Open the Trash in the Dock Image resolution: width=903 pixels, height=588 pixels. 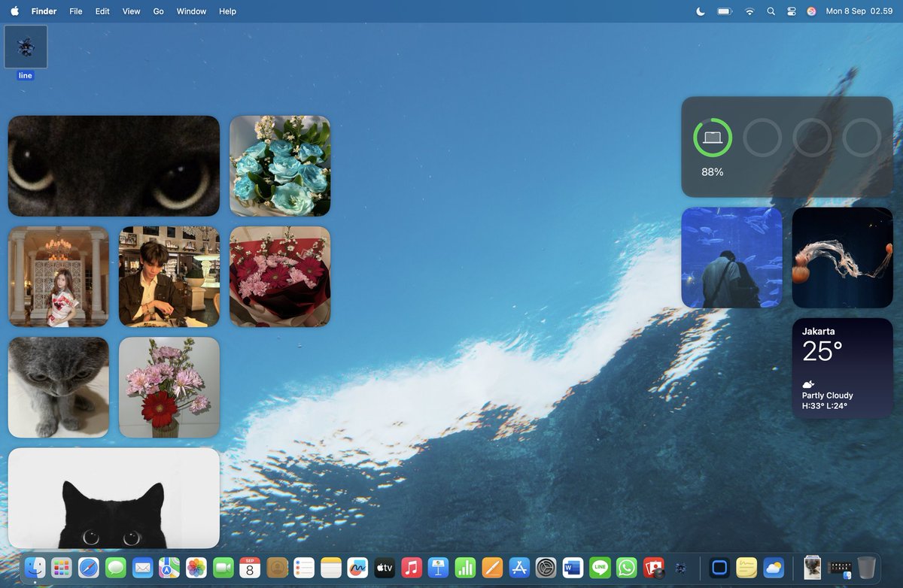[866, 568]
